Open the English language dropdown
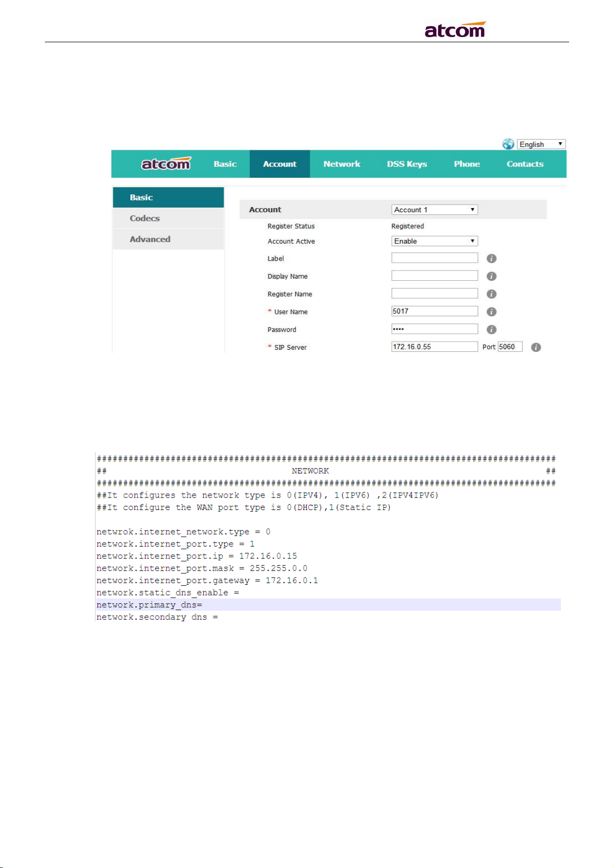This screenshot has width=614, height=868. point(541,144)
